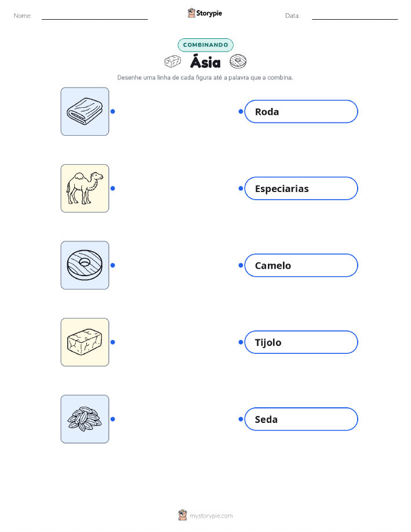The image size is (411, 532).
Task: Click the small brick icon beside the Ásia title
Action: tap(173, 61)
